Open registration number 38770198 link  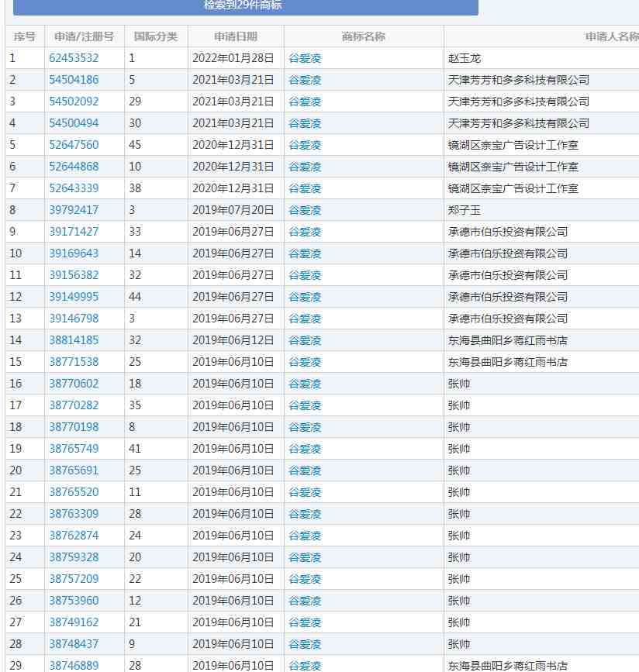tap(74, 427)
